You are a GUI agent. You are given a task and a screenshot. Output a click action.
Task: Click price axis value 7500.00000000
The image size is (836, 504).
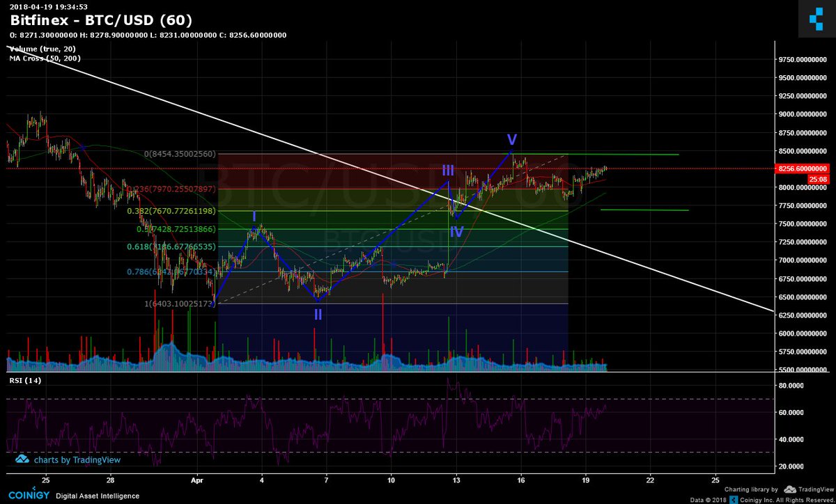[803, 224]
